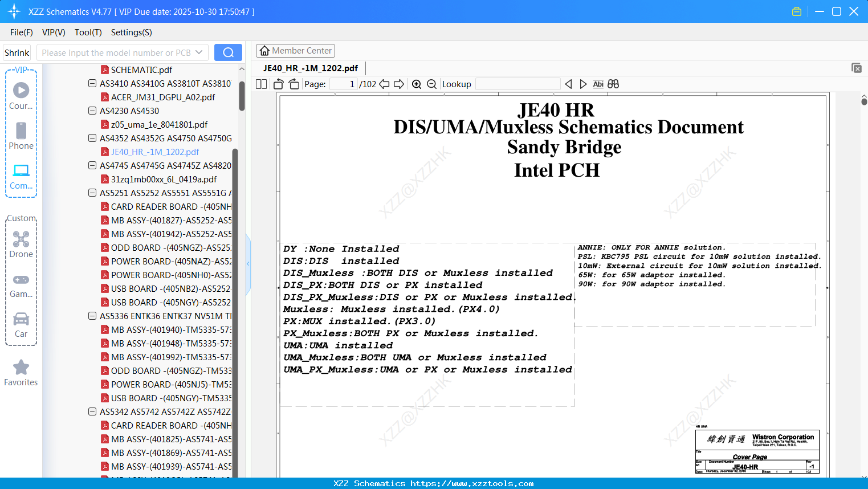Collapse the file tree panel handle
Screen dimensions: 868x489
click(248, 263)
